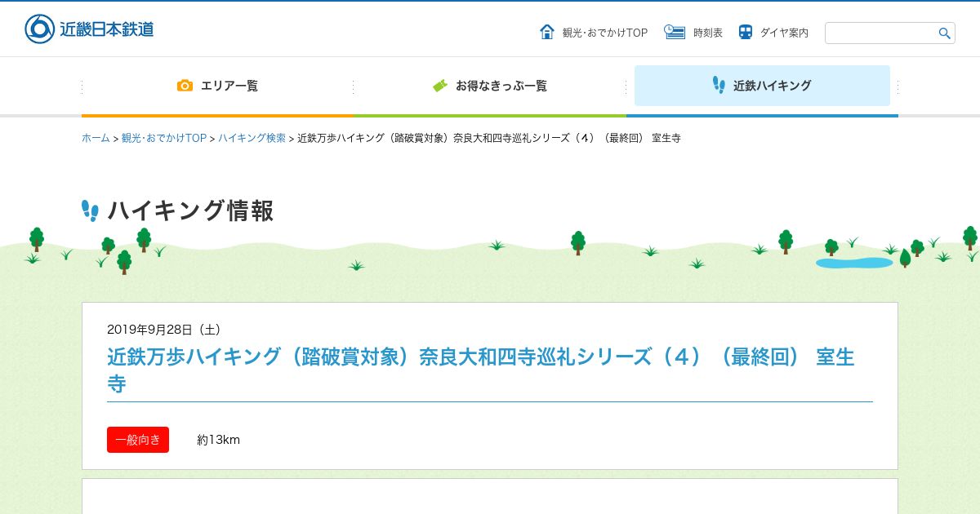Go to 観光・おでかけTOP in breadcrumb
The width and height of the screenshot is (980, 514).
164,138
